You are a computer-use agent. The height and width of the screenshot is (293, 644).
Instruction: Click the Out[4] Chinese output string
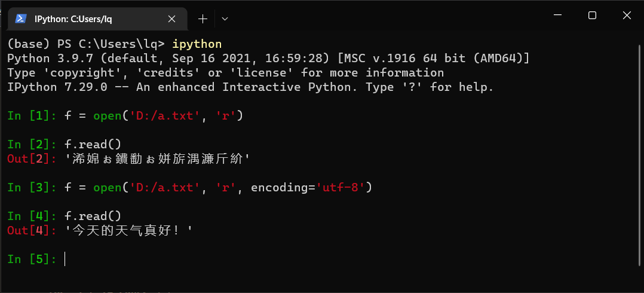[x=129, y=231]
